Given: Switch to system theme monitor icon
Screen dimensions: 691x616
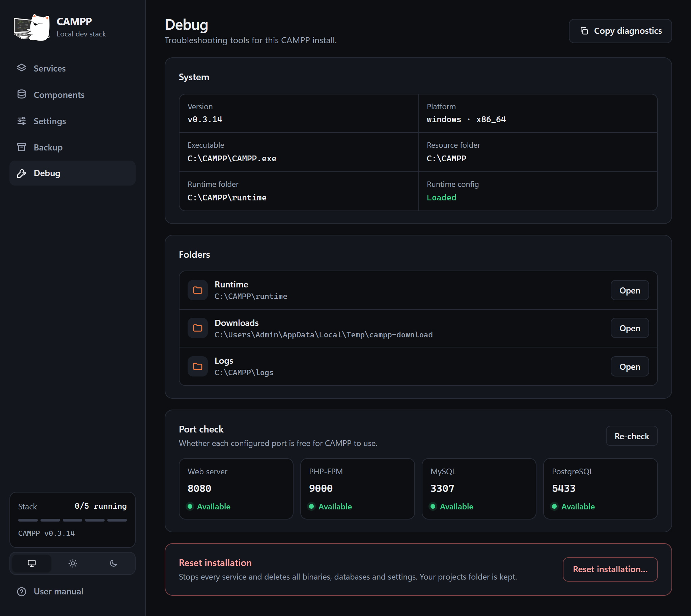Looking at the screenshot, I should (x=32, y=563).
